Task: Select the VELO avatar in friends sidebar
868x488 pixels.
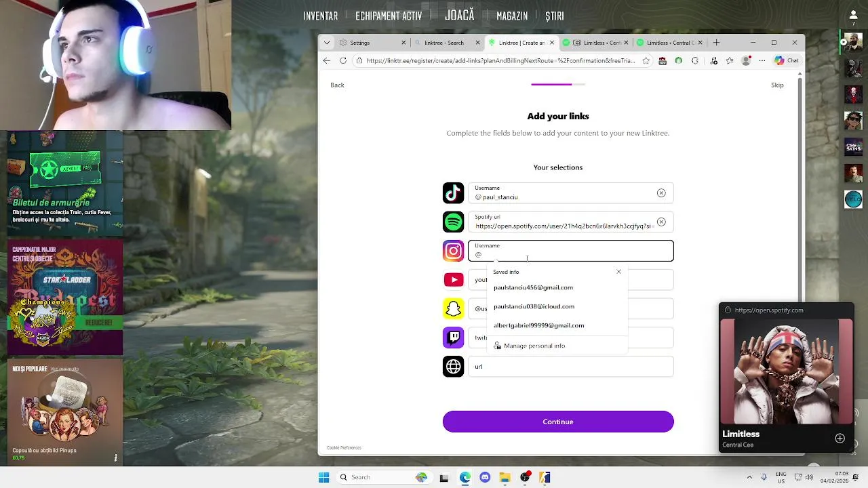Action: pos(853,199)
